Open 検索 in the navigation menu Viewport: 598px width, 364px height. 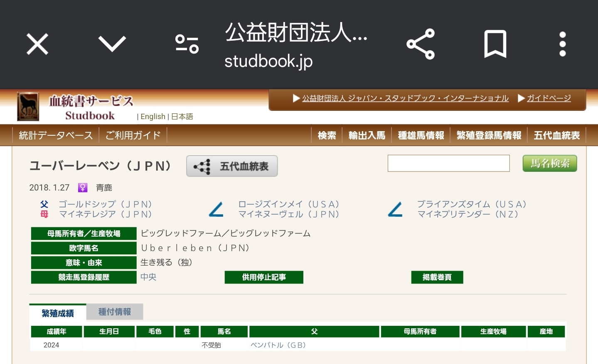tap(327, 135)
